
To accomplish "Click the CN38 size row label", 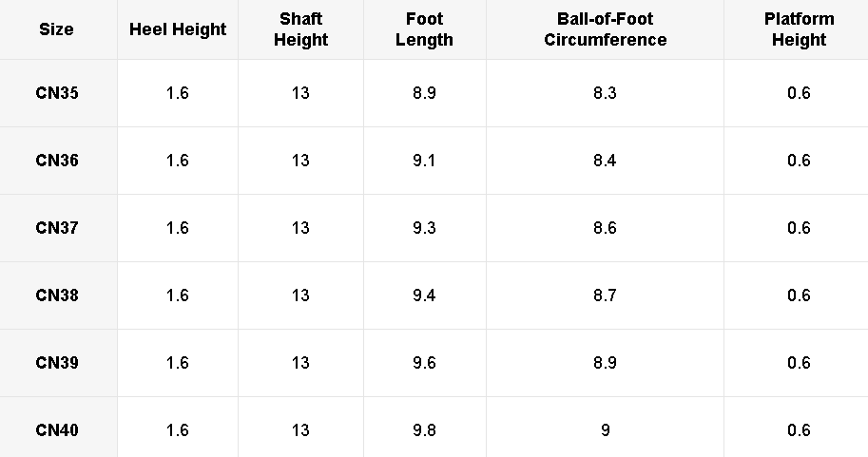I will [57, 295].
